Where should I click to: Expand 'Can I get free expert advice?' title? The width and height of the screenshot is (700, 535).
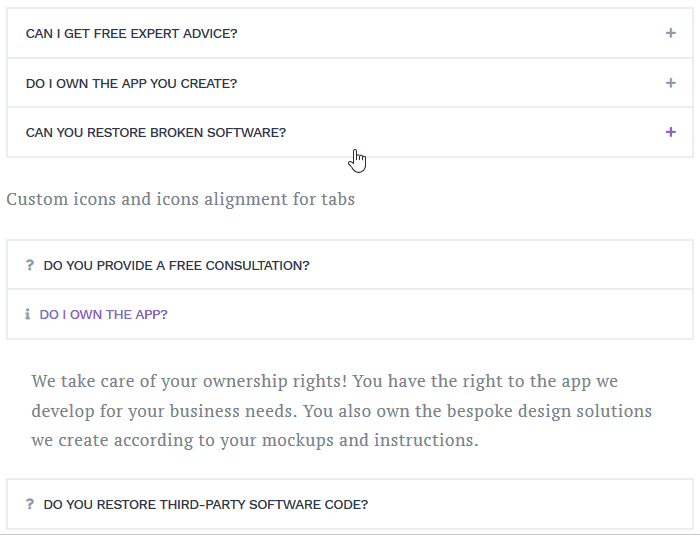click(x=131, y=33)
